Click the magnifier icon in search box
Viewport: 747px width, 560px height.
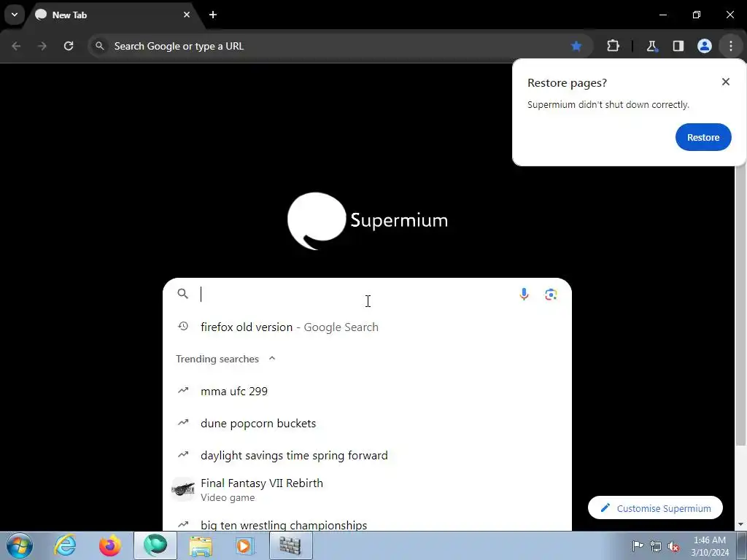coord(183,294)
